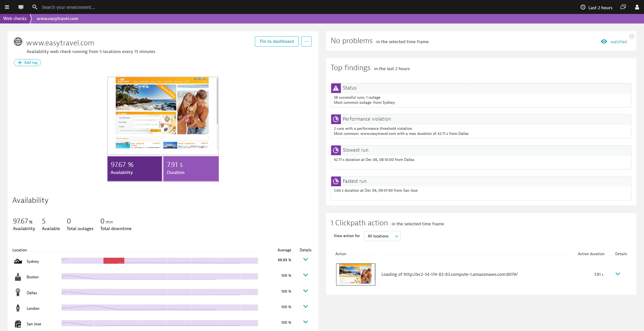Click the red outage segment on Sydney timeline
The image size is (644, 331).
(114, 261)
